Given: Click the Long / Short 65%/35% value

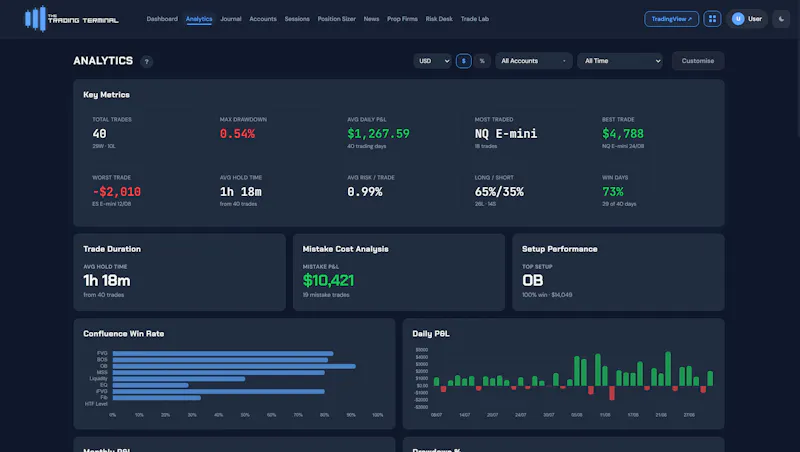Looking at the screenshot, I should pyautogui.click(x=499, y=192).
